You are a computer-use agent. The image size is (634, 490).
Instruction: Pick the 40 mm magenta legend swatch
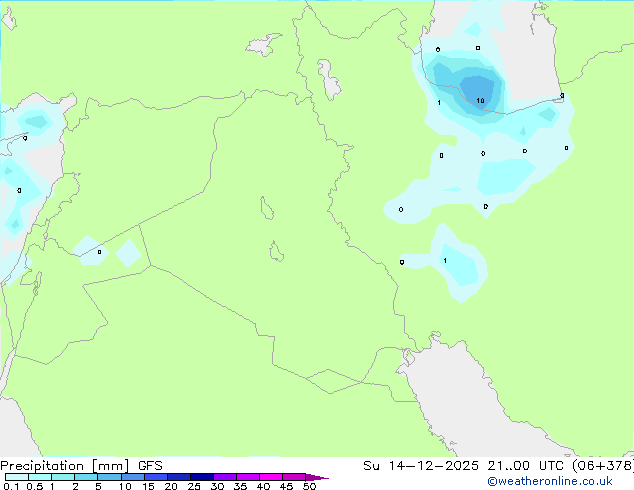click(x=271, y=477)
